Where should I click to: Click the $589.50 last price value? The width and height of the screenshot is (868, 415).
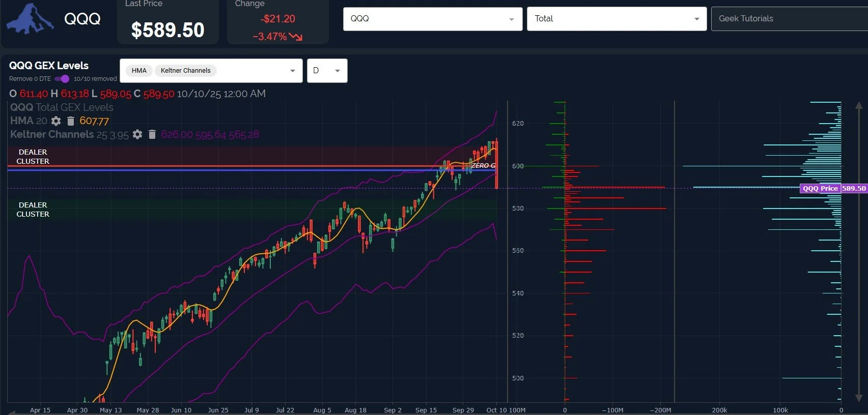167,30
